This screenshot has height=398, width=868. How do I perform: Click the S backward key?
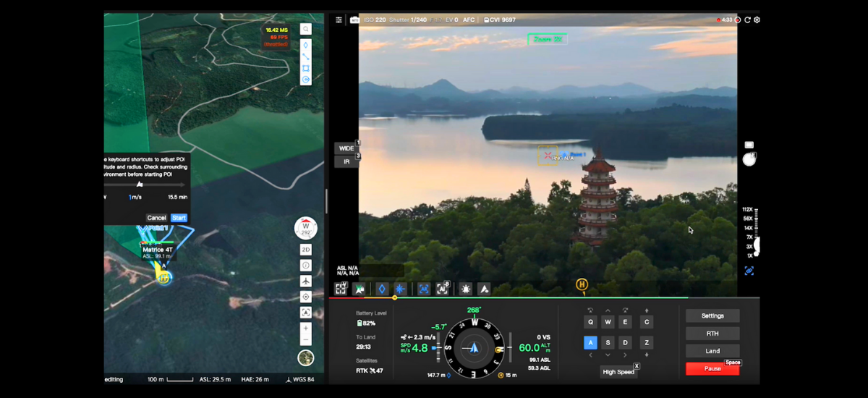pos(608,342)
